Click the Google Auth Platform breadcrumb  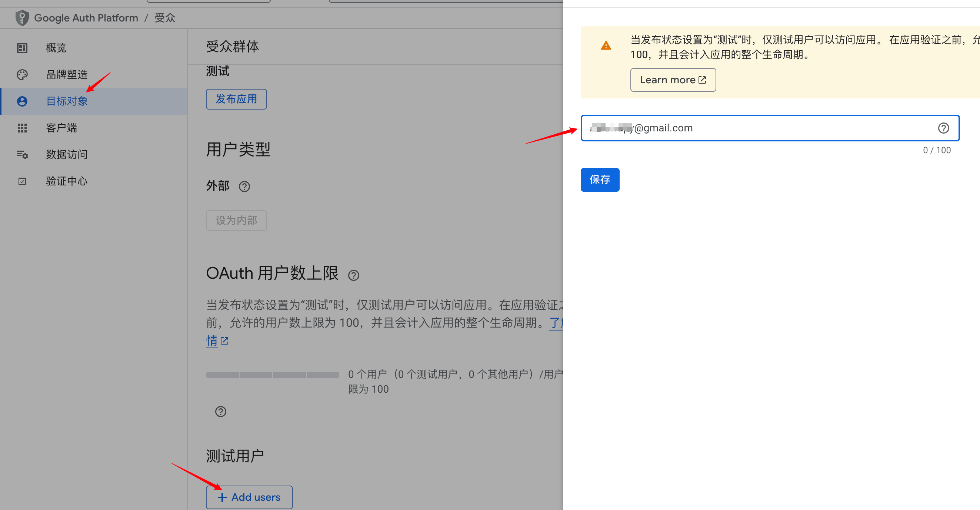[x=86, y=18]
